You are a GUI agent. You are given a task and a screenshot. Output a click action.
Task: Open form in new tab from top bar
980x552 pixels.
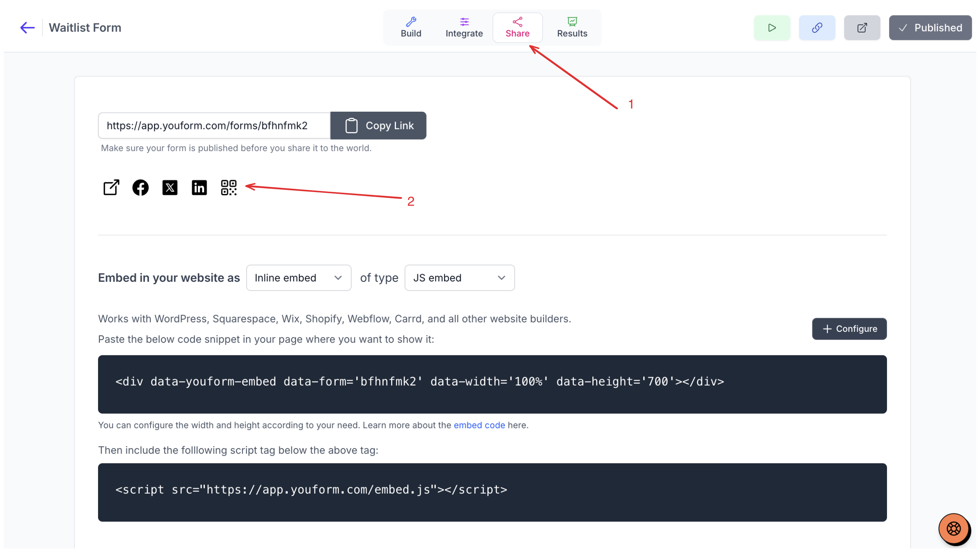862,28
